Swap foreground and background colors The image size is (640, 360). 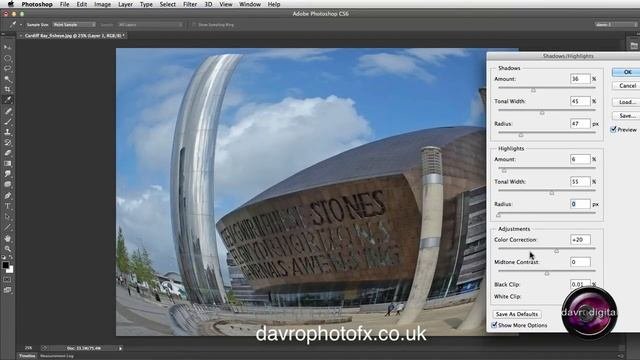pyautogui.click(x=11, y=258)
